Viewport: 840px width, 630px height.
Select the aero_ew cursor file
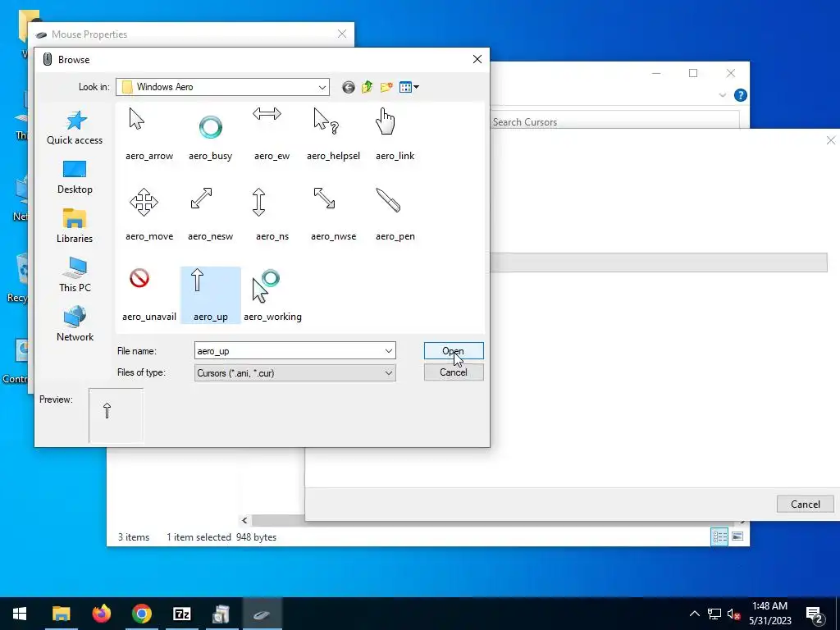coord(272,134)
